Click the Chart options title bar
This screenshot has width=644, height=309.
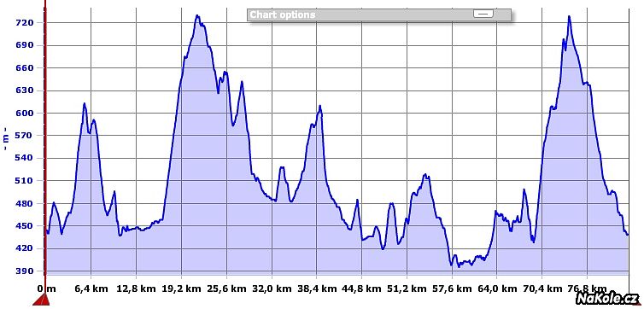click(378, 15)
